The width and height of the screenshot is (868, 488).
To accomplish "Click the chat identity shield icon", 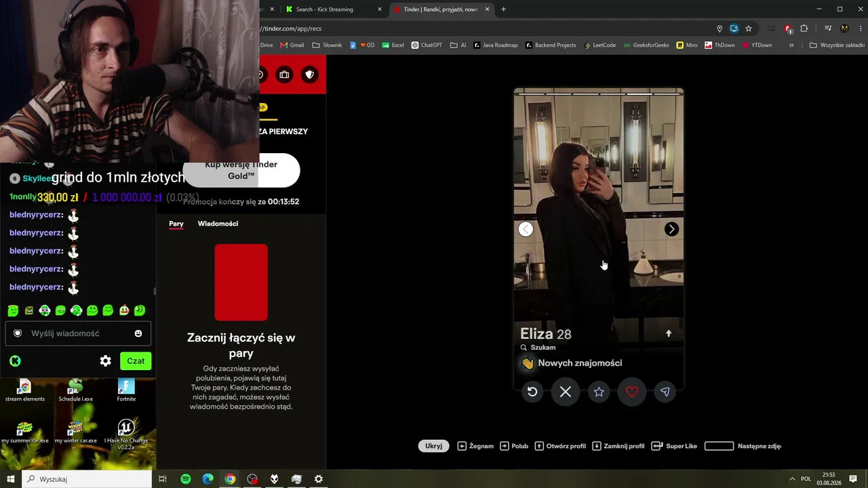I will coord(18,333).
